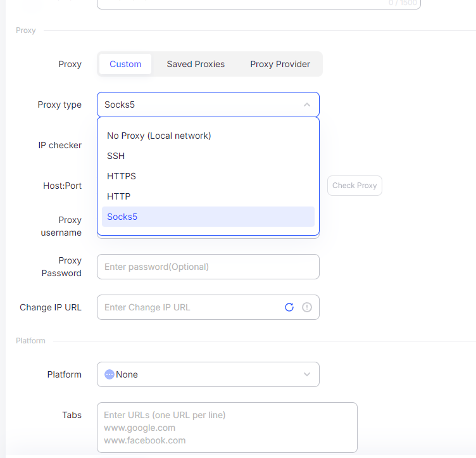Click the round icon next to None in Platform
This screenshot has height=458, width=476.
109,374
